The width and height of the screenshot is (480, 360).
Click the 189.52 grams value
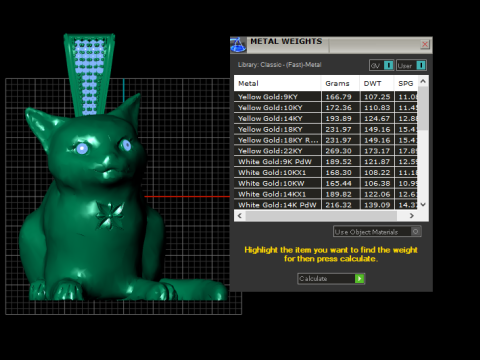[338, 162]
